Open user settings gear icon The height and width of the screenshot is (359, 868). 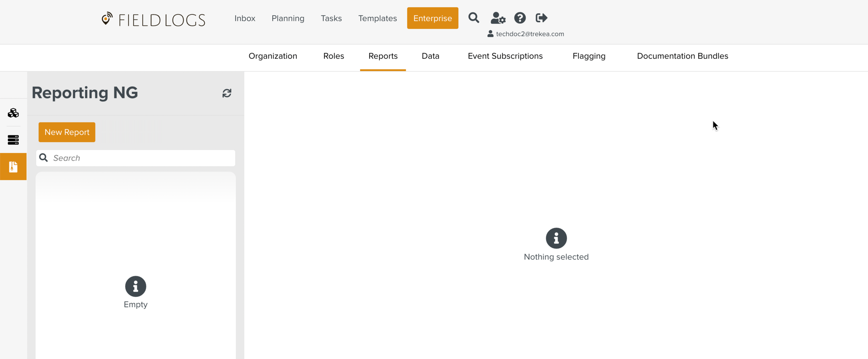coord(498,18)
